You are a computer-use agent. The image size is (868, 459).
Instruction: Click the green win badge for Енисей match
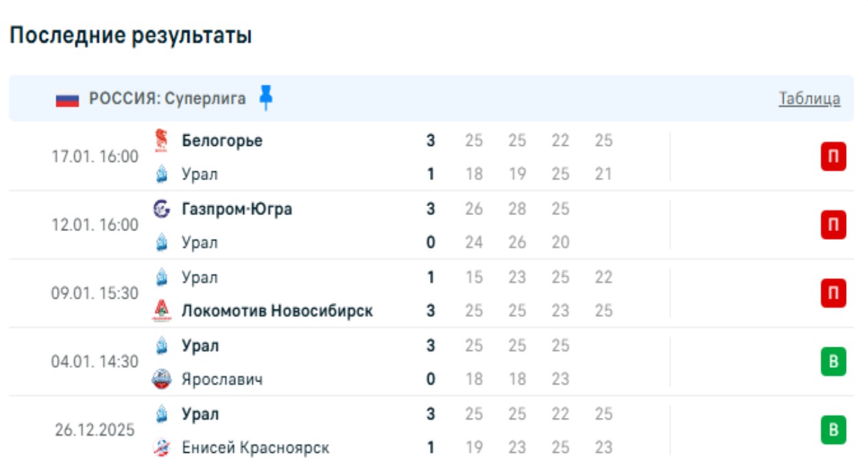(x=833, y=430)
